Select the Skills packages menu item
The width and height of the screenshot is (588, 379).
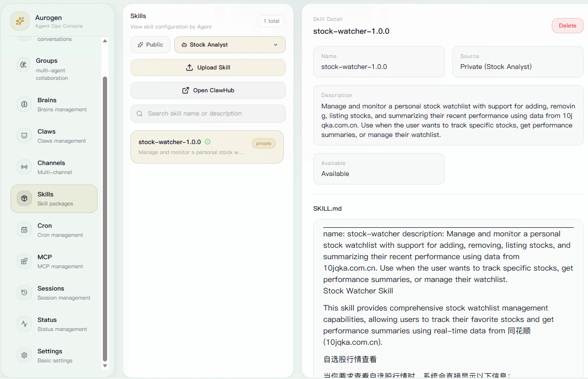pyautogui.click(x=54, y=199)
